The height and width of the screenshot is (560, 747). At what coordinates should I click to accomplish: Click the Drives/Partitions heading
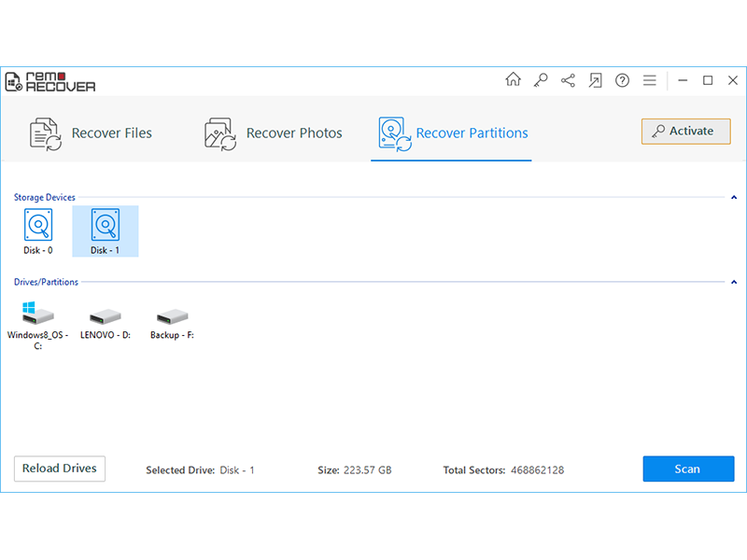click(46, 282)
